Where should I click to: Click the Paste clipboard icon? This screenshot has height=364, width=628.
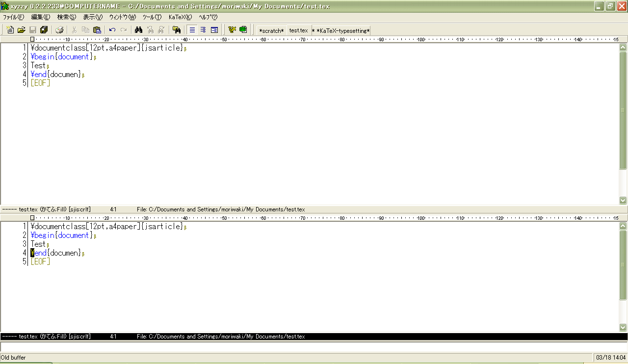(x=97, y=30)
